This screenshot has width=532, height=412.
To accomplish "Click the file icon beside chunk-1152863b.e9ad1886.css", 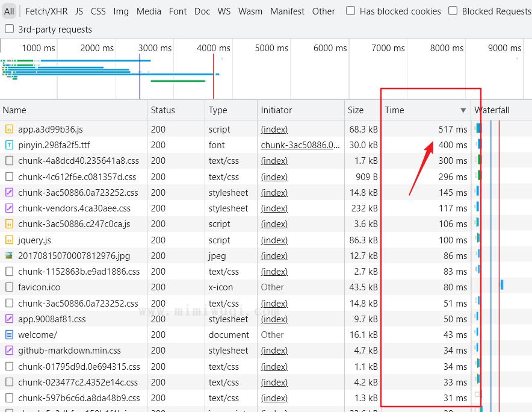I will coord(9,272).
